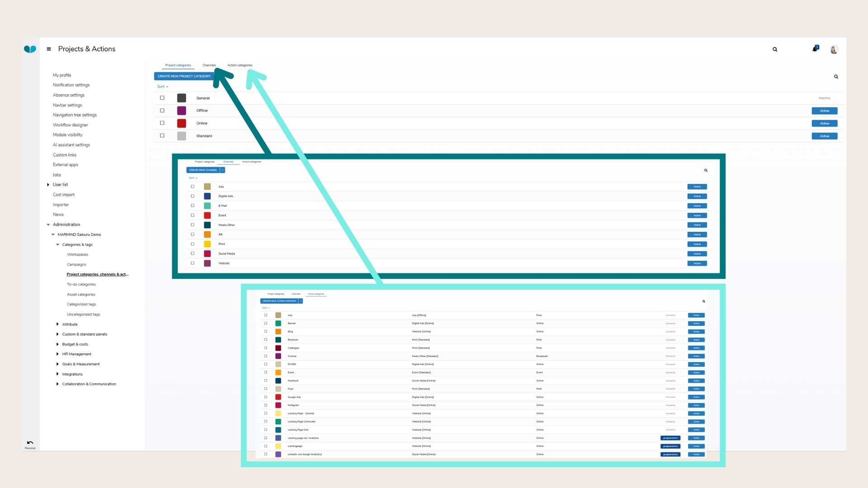Open Workflow designer in sidebar
This screenshot has width=868, height=488.
(x=70, y=125)
